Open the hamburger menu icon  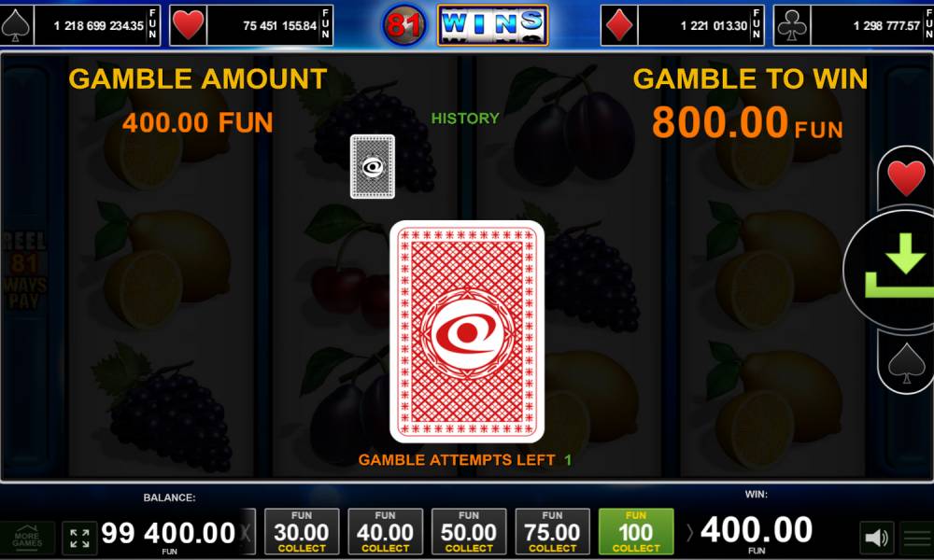pyautogui.click(x=917, y=538)
